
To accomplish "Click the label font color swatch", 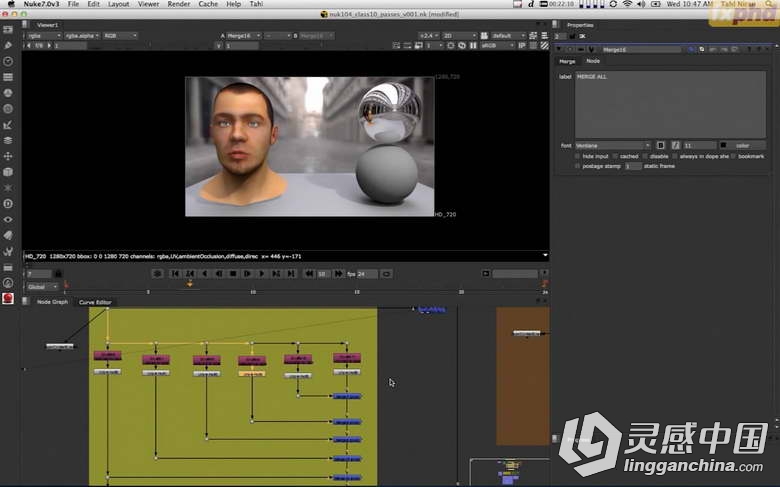I will pos(723,145).
